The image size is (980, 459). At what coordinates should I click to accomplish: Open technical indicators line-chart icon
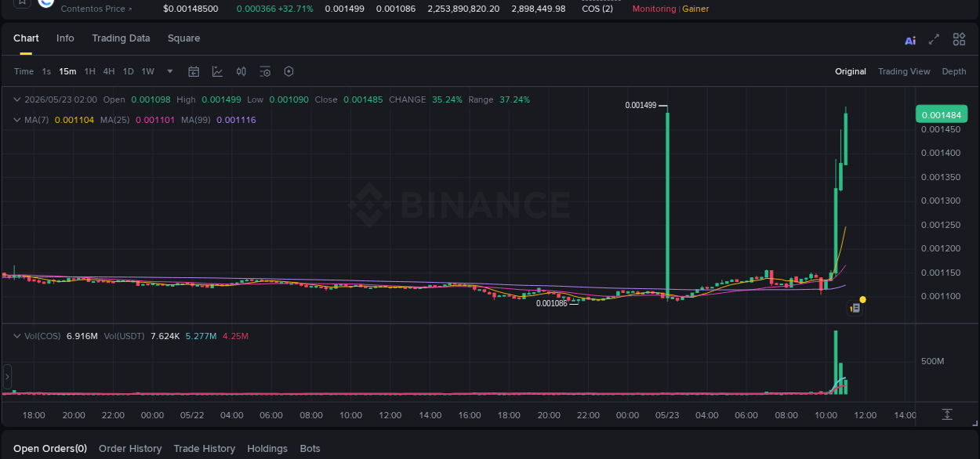217,71
